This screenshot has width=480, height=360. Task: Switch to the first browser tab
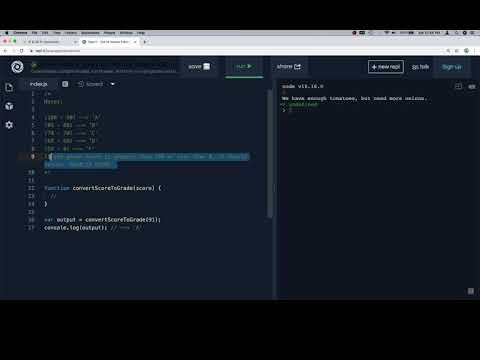[x=50, y=42]
